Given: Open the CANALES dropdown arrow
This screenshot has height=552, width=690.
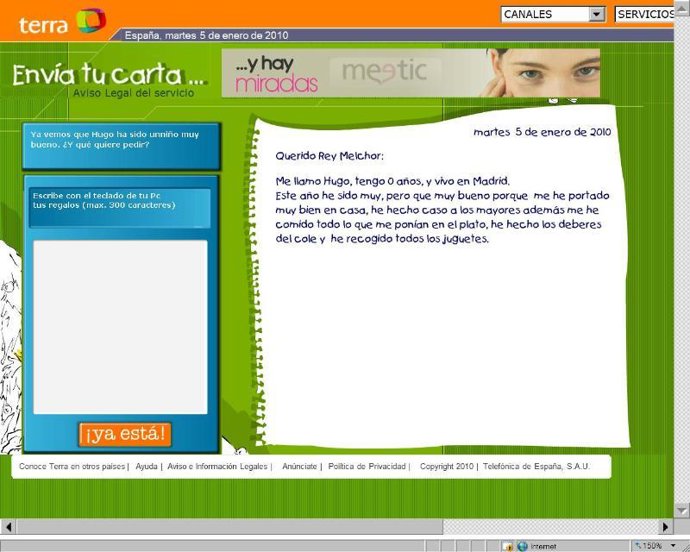Looking at the screenshot, I should point(597,14).
